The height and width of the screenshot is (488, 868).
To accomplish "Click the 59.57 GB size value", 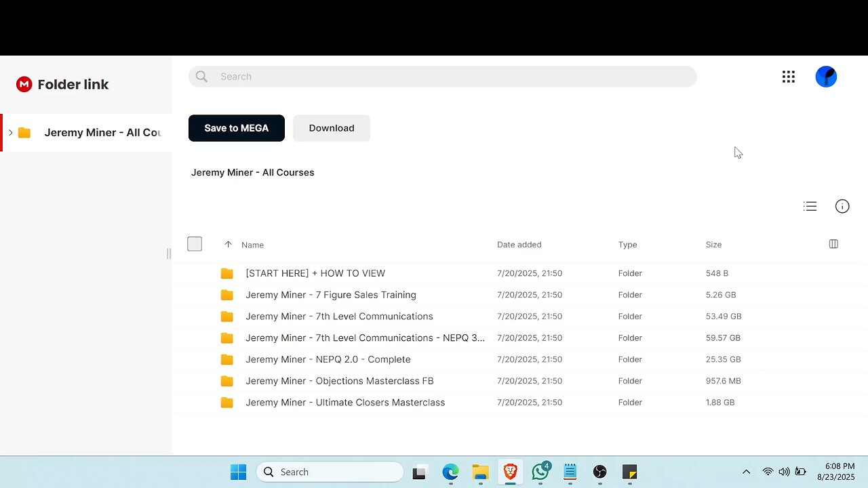I will [723, 338].
